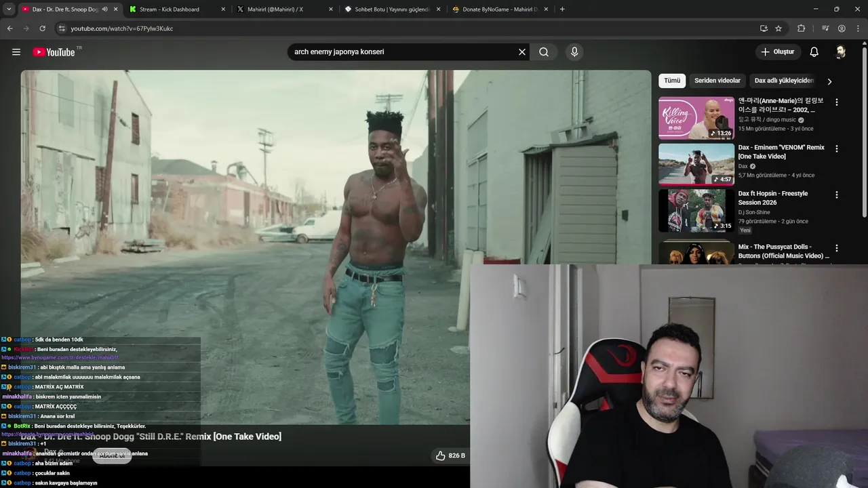
Task: Reload the page
Action: [x=42, y=28]
